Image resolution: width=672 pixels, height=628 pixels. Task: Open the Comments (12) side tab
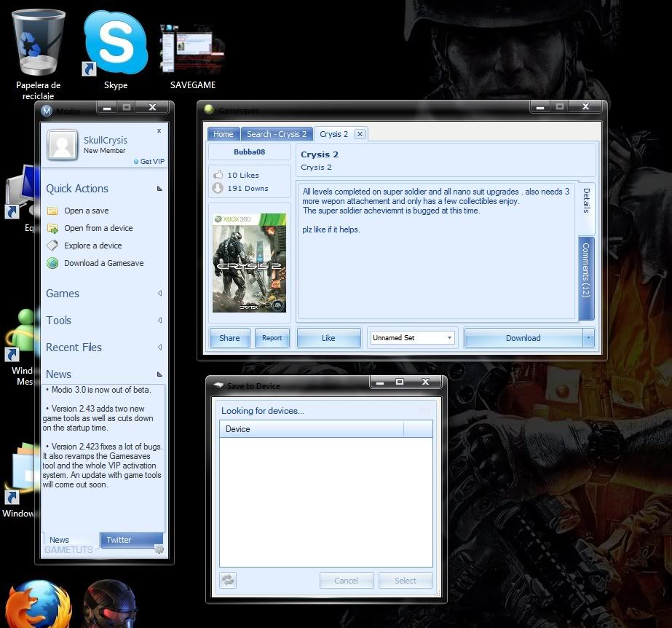pyautogui.click(x=586, y=278)
